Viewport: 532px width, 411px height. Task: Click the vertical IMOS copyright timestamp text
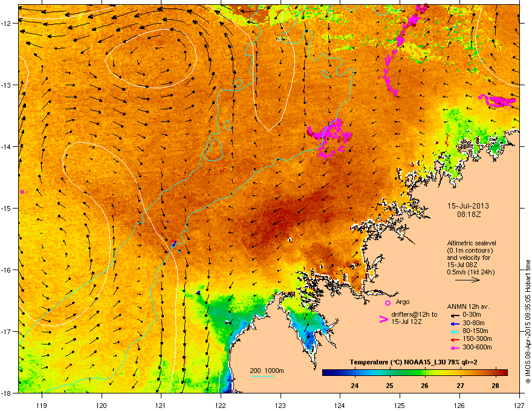click(x=528, y=322)
